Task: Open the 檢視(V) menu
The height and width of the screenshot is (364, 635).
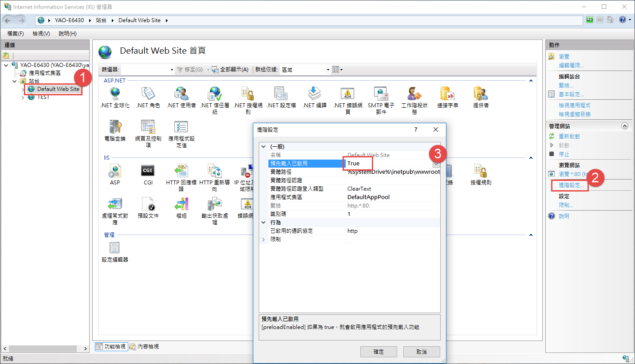Action: (x=41, y=34)
